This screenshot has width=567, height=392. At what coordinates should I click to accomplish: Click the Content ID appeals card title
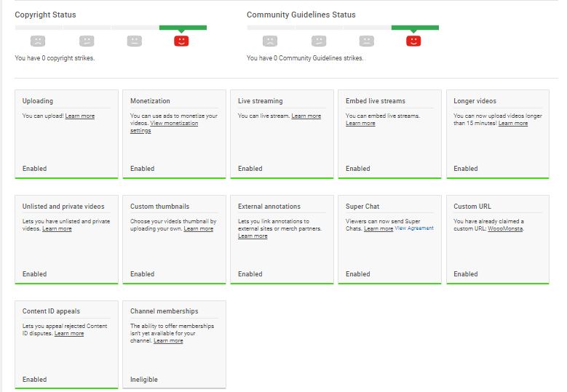click(x=51, y=311)
